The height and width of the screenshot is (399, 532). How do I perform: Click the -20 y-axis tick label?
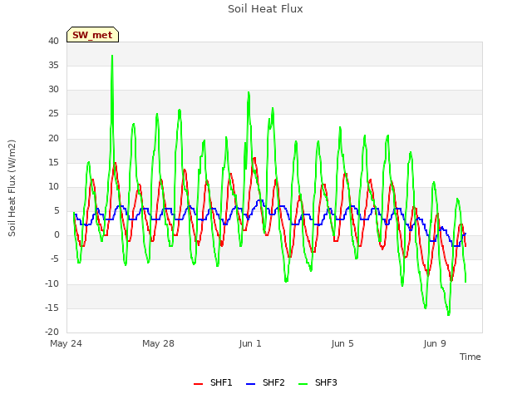point(52,332)
